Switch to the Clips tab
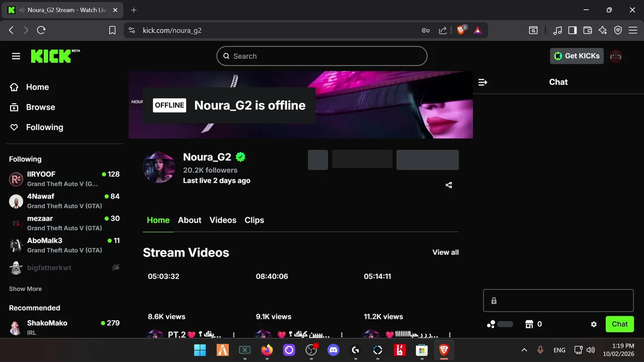This screenshot has width=644, height=362. (254, 220)
